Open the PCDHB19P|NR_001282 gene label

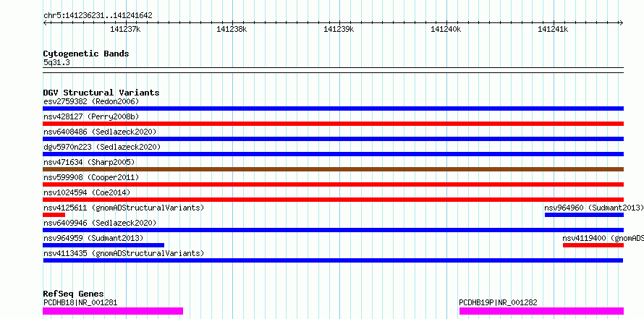point(498,302)
